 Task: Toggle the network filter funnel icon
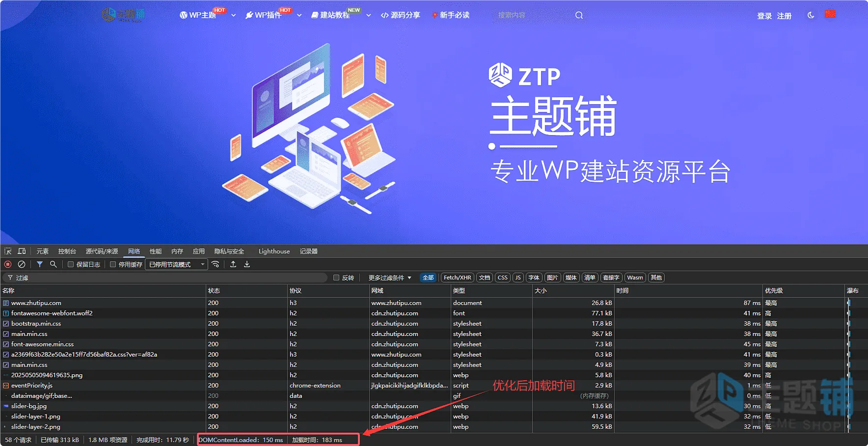(40, 264)
